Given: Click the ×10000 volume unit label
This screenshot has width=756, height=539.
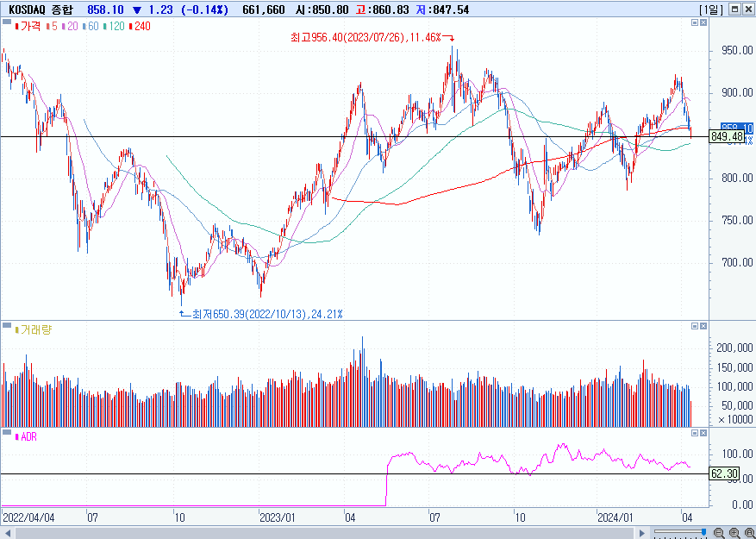Looking at the screenshot, I should 735,420.
